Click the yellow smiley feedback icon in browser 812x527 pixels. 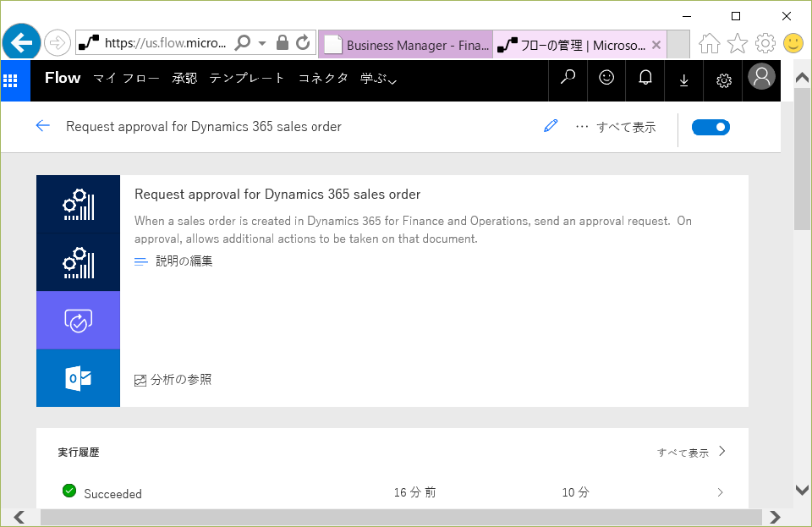pyautogui.click(x=793, y=43)
